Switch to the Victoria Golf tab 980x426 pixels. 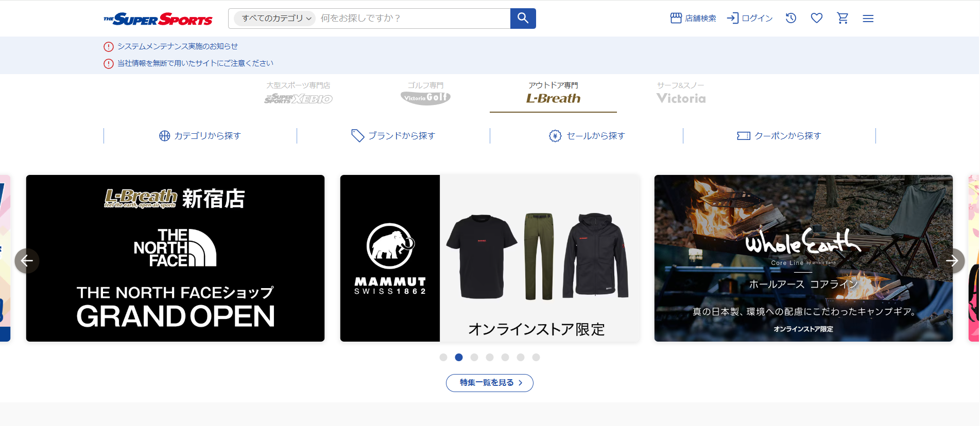(x=425, y=94)
